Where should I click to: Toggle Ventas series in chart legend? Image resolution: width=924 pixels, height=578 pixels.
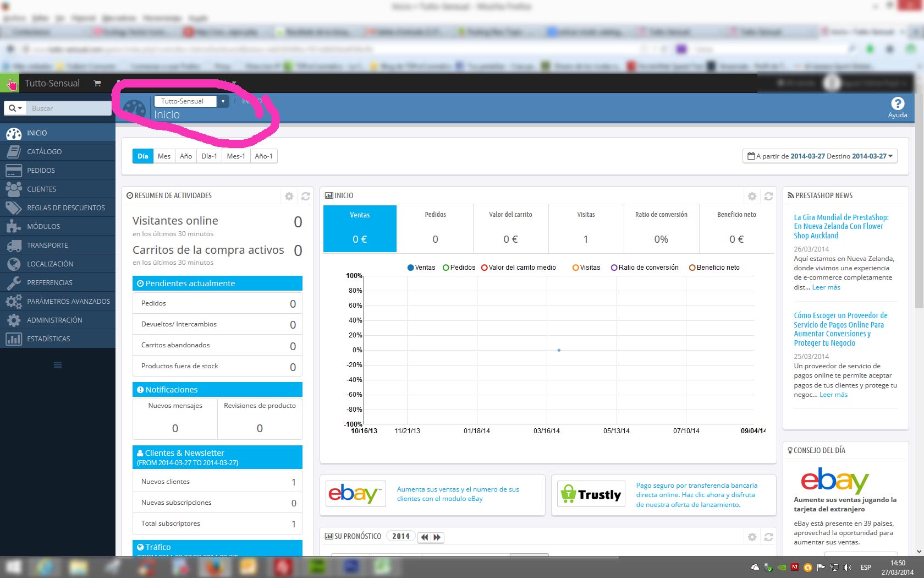point(421,268)
